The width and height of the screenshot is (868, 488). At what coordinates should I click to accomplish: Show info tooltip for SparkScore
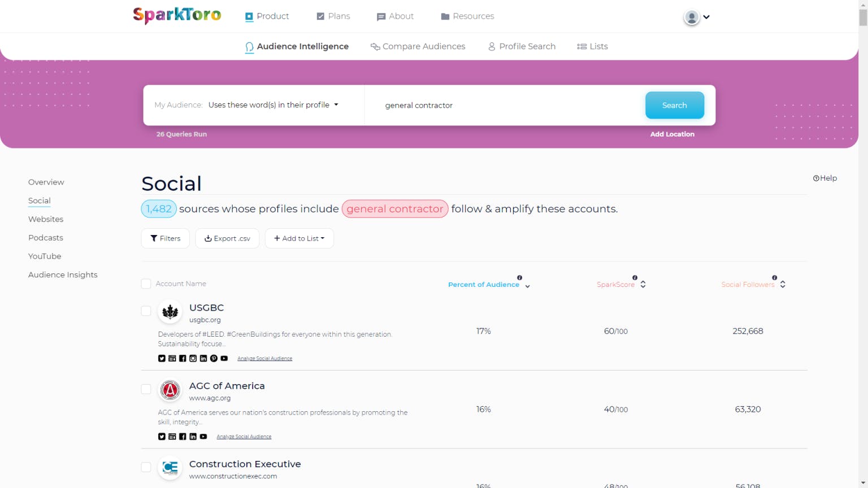[635, 277]
